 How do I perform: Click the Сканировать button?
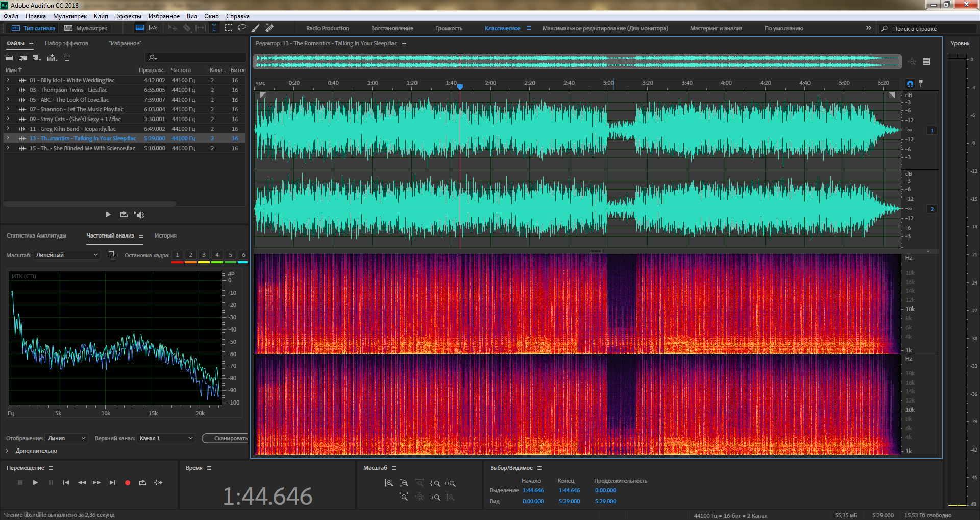point(225,438)
